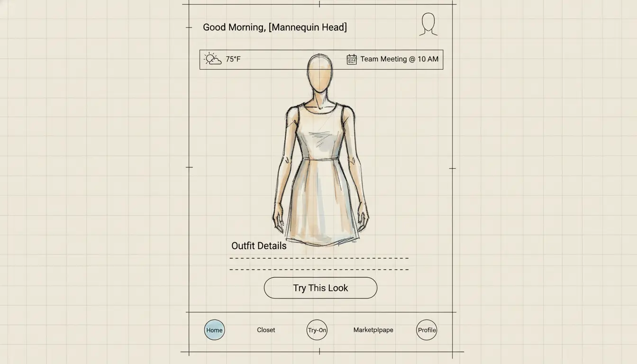Click the sun and cloud weather icon
Viewport: 637px width, 364px height.
pyautogui.click(x=212, y=59)
